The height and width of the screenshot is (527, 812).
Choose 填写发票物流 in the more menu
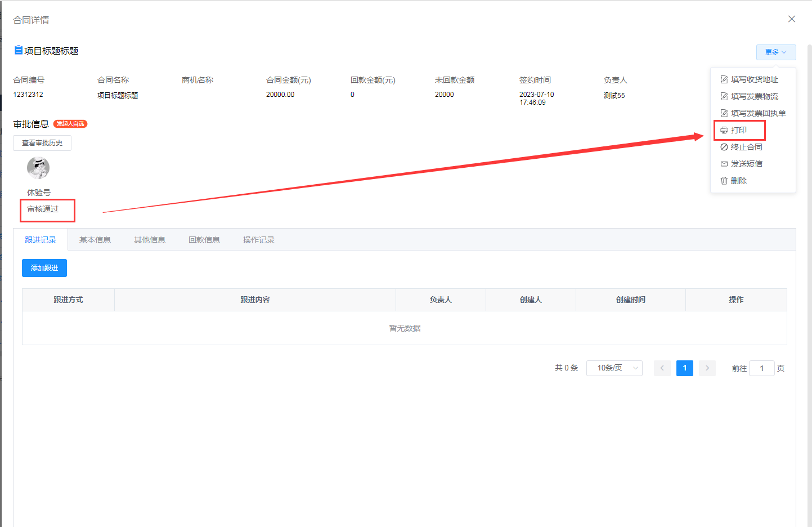(753, 96)
